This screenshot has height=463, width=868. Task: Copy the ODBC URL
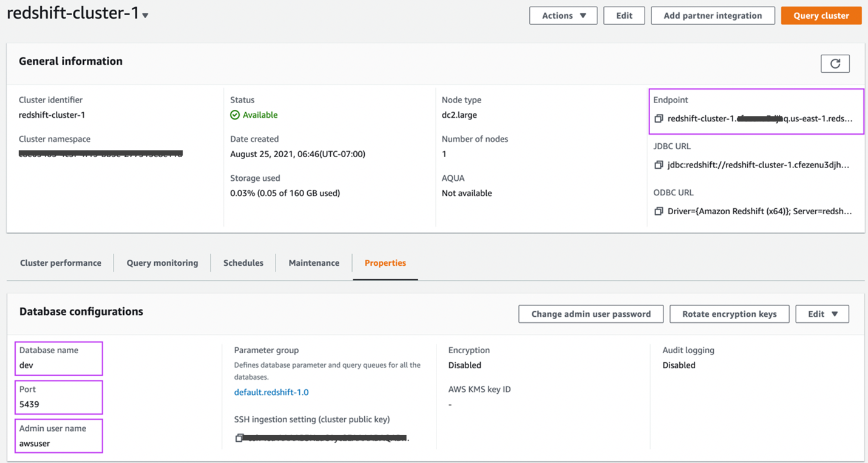(659, 211)
